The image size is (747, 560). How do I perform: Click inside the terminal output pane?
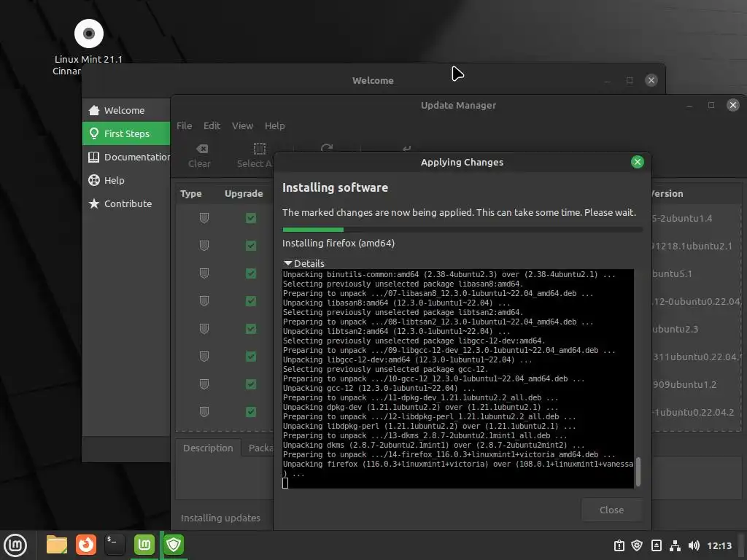(x=458, y=378)
